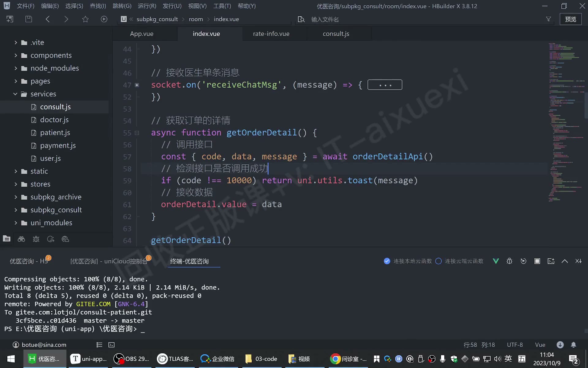The width and height of the screenshot is (588, 368).
Task: Click the filter funnel icon
Action: [548, 19]
